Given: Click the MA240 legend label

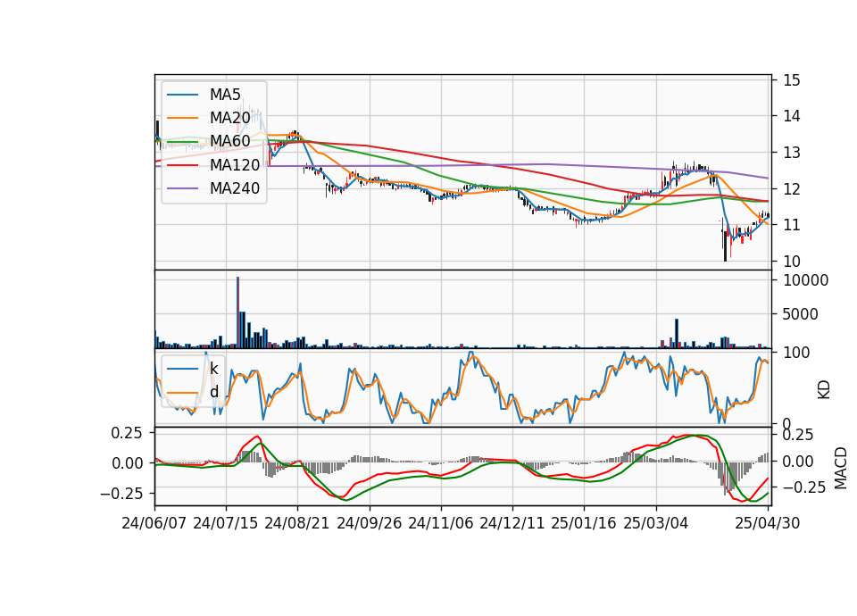Looking at the screenshot, I should pyautogui.click(x=235, y=188).
